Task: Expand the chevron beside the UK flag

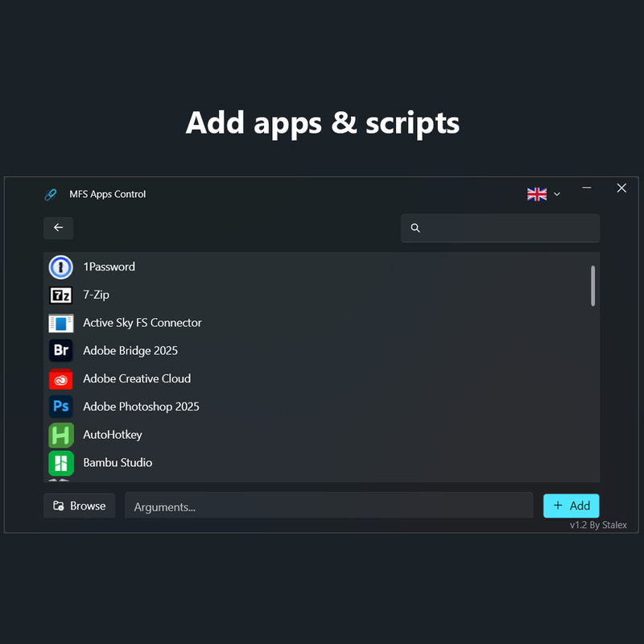Action: [x=557, y=194]
